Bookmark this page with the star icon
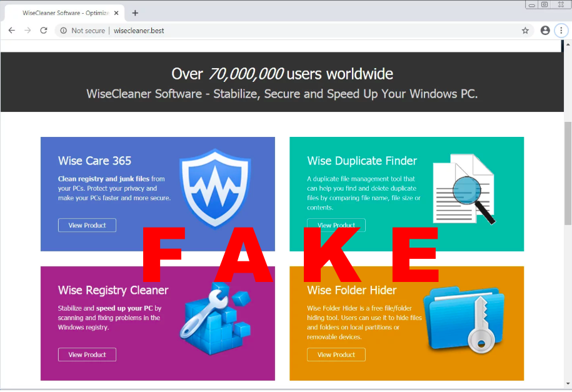572x392 pixels. (525, 31)
